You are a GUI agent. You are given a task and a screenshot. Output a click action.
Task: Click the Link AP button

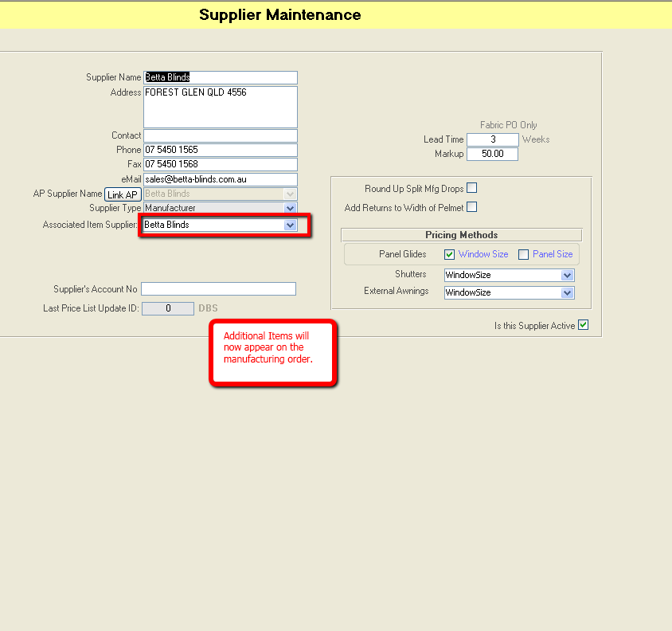123,193
